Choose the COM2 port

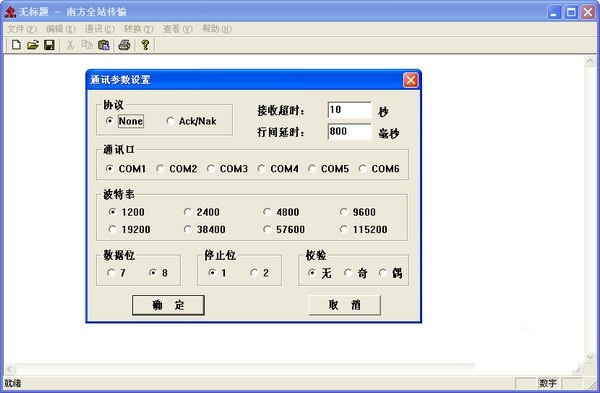pyautogui.click(x=176, y=169)
